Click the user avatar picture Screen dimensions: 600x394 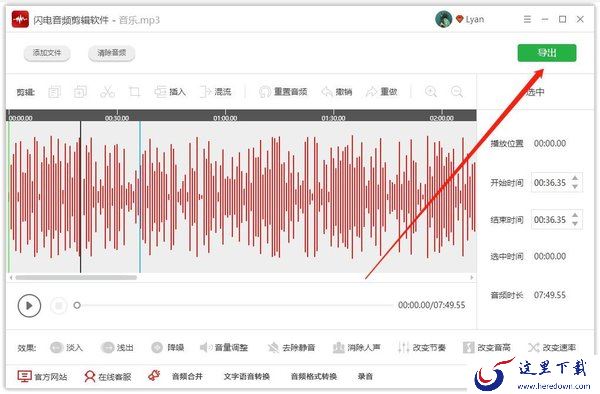(443, 19)
